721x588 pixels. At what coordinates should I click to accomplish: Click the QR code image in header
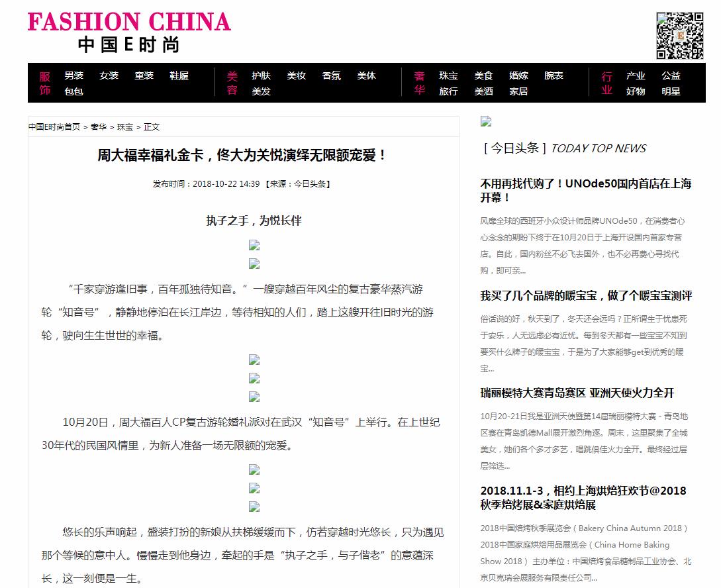click(x=679, y=36)
